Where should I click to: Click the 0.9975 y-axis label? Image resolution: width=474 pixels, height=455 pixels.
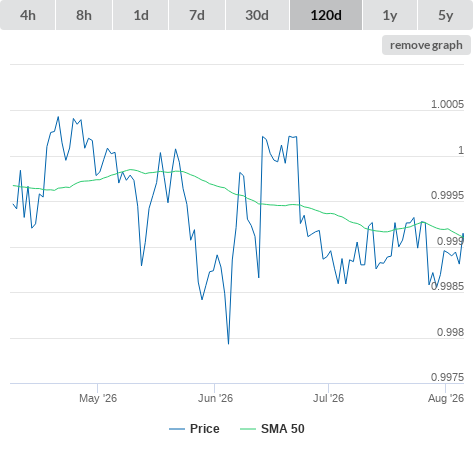pos(447,377)
